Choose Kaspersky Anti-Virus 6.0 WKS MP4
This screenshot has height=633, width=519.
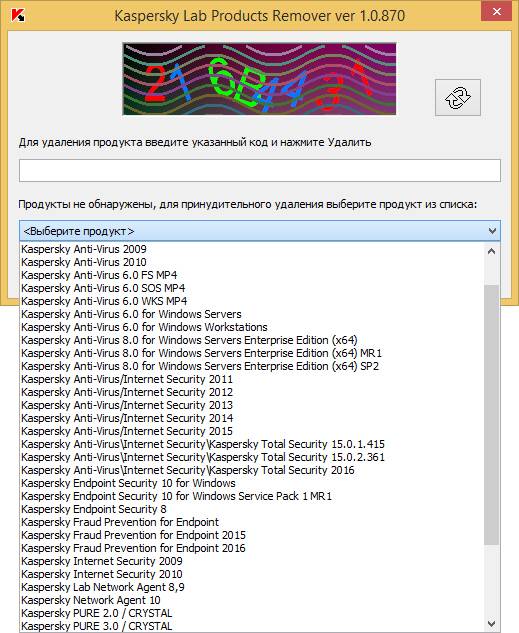(x=252, y=301)
